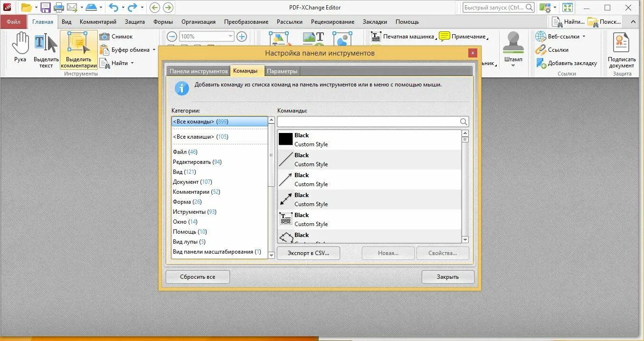This screenshot has width=644, height=341.
Task: Click the Экспорт в CSV... button
Action: point(309,253)
